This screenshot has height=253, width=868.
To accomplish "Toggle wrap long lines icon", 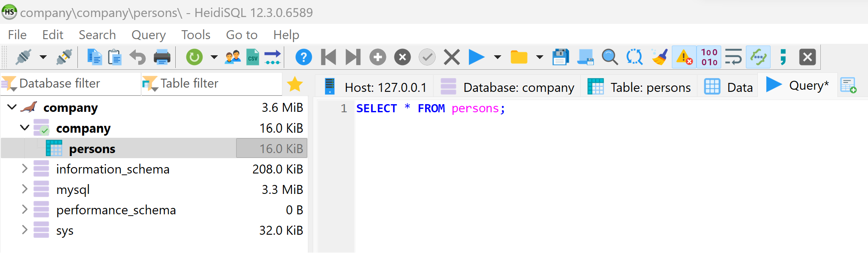I will point(734,57).
